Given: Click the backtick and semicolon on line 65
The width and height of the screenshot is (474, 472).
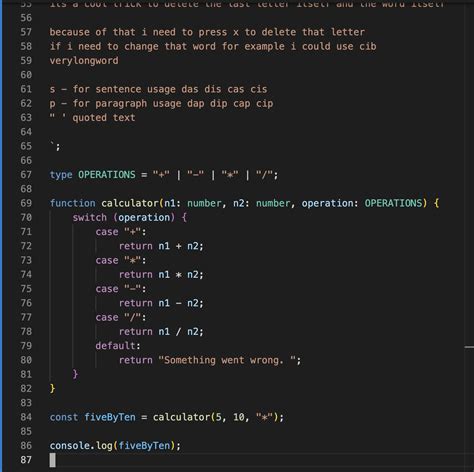Looking at the screenshot, I should click(55, 146).
